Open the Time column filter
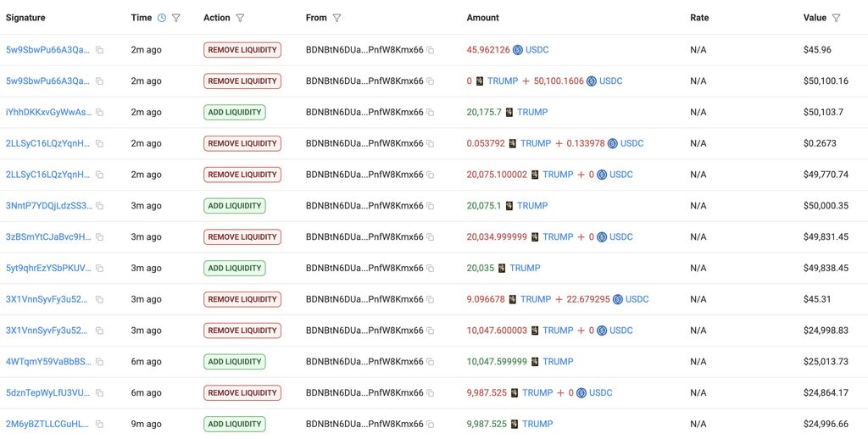The width and height of the screenshot is (868, 439). pos(176,18)
